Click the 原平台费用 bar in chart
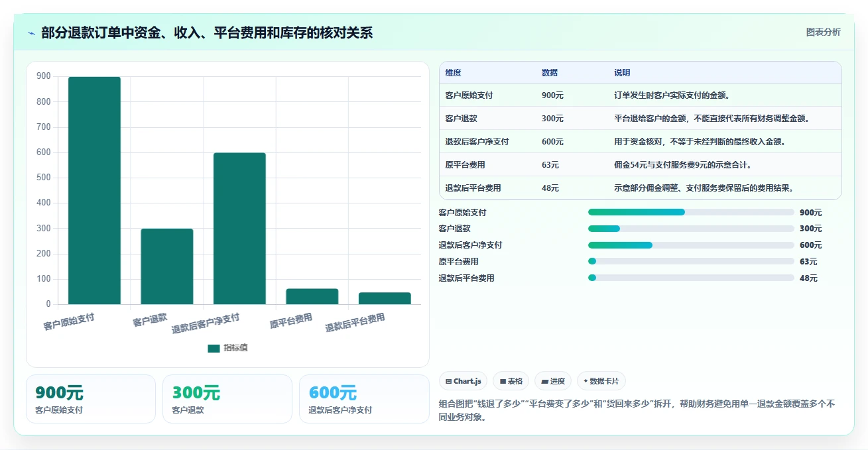 pos(312,296)
